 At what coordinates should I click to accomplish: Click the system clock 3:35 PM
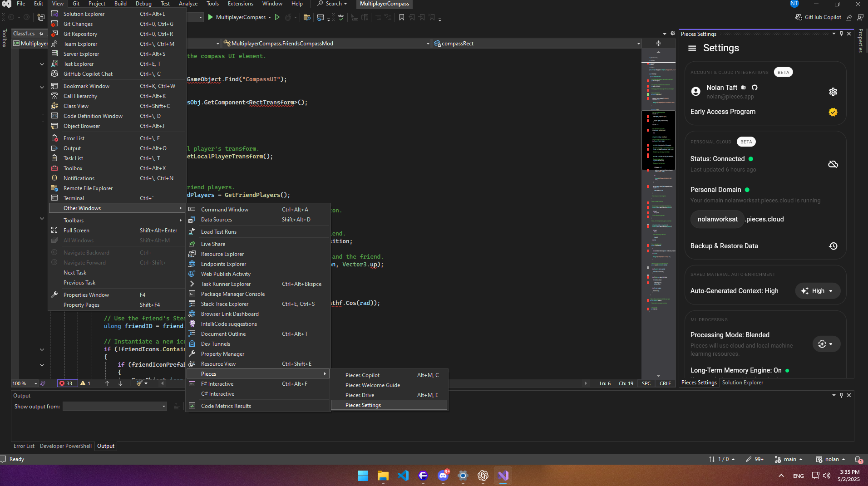click(x=849, y=472)
